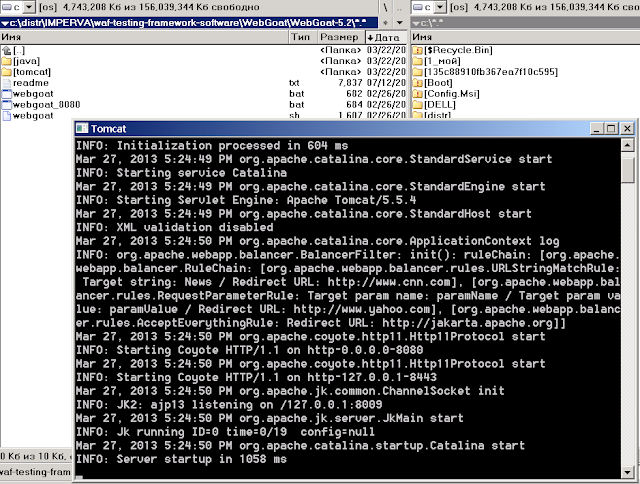Maximize the Tomcat console window
This screenshot has width=640, height=484.
pyautogui.click(x=611, y=129)
